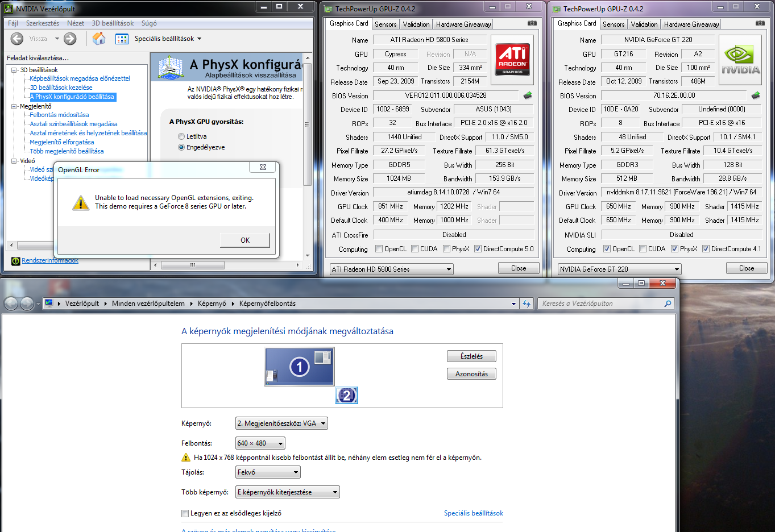The height and width of the screenshot is (532, 775).
Task: Click the horizontal scrollbar under PhysX panel
Action: coord(192,265)
